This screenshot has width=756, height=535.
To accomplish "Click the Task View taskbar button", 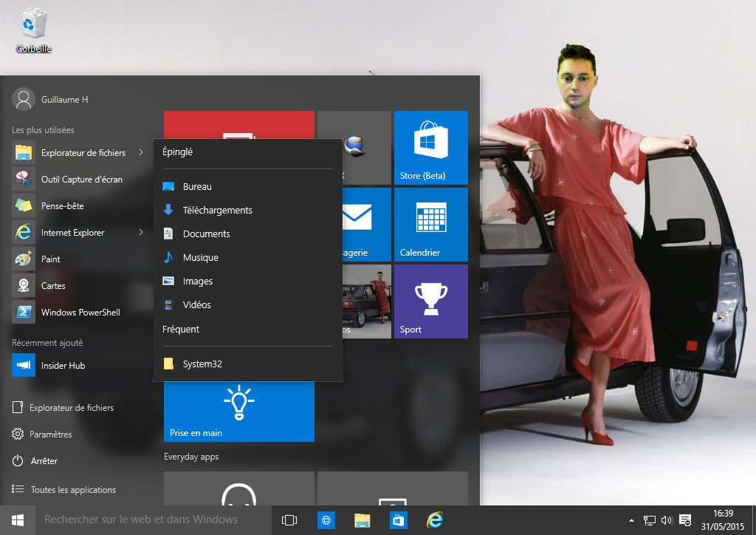I will (289, 520).
